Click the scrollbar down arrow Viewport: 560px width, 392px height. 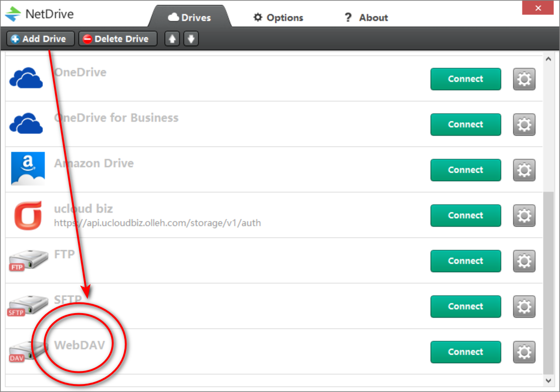click(548, 380)
